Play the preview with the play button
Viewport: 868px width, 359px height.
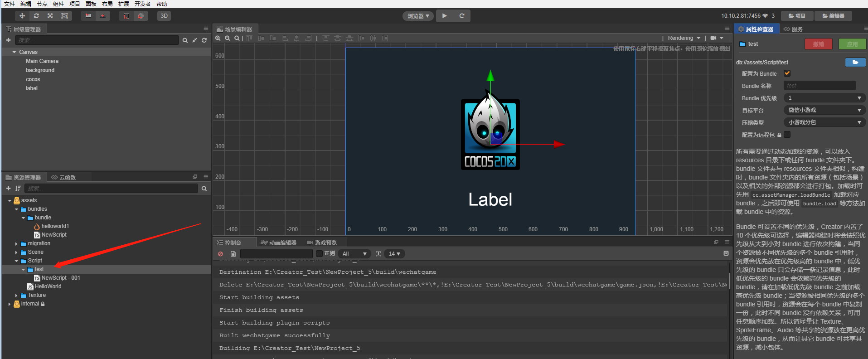(445, 16)
